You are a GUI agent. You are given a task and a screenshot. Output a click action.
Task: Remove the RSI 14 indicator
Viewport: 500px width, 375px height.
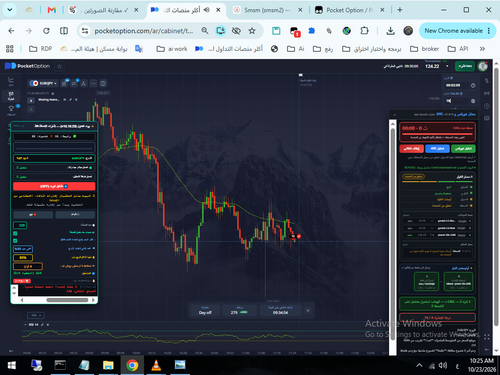tap(48, 325)
